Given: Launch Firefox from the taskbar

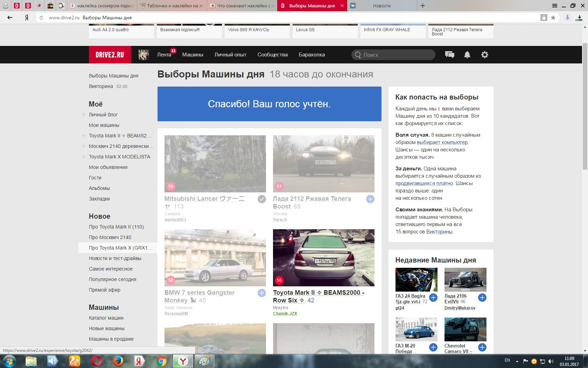Looking at the screenshot, I should pyautogui.click(x=118, y=361).
